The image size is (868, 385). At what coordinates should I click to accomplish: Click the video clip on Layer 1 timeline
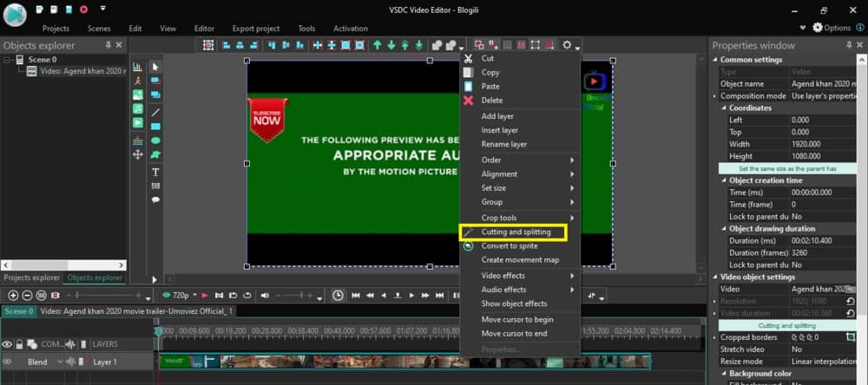404,362
